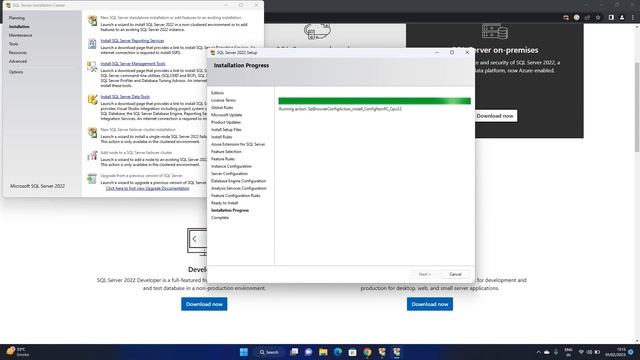Image resolution: width=640 pixels, height=360 pixels.
Task: Click the Management Tools install icon
Action: 92,66
